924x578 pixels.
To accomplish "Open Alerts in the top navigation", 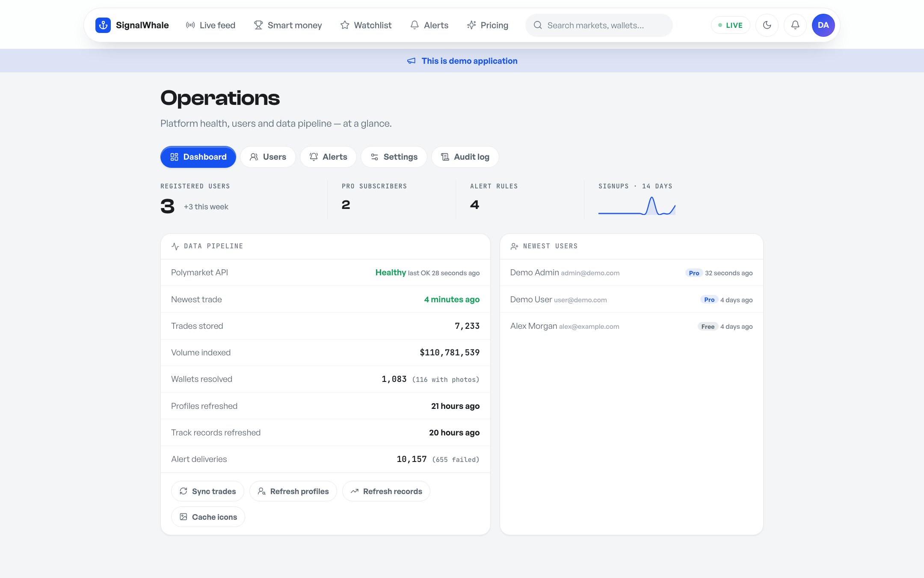I will 429,25.
